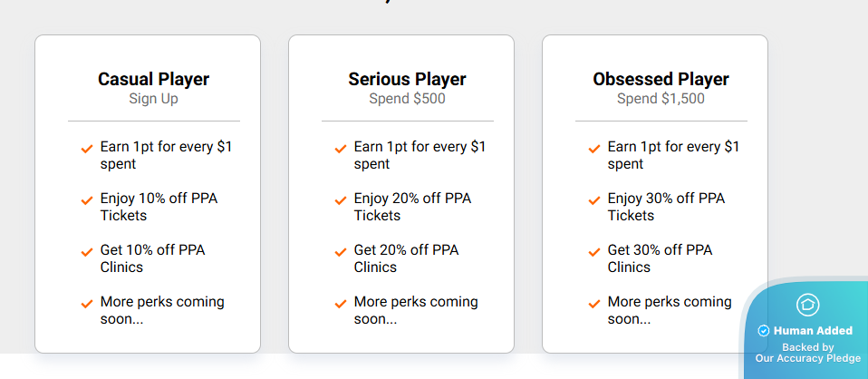The height and width of the screenshot is (379, 868).
Task: Click Casual Player's More perks checkmark
Action: [x=87, y=304]
